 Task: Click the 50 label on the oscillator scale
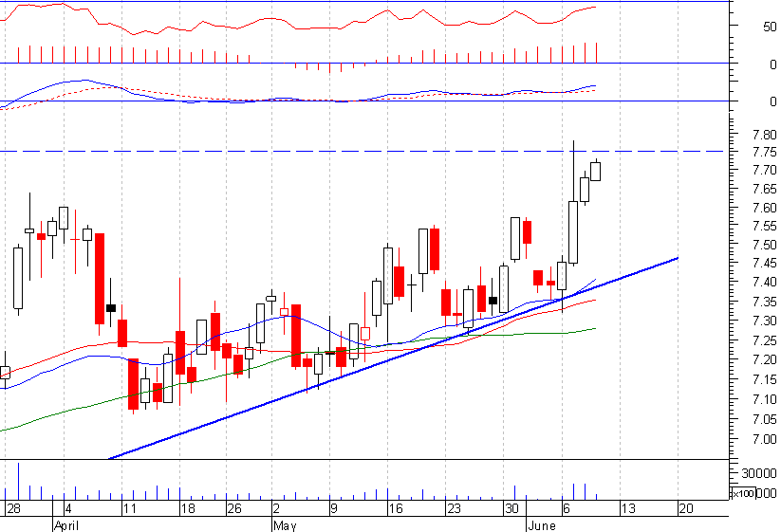[x=770, y=27]
